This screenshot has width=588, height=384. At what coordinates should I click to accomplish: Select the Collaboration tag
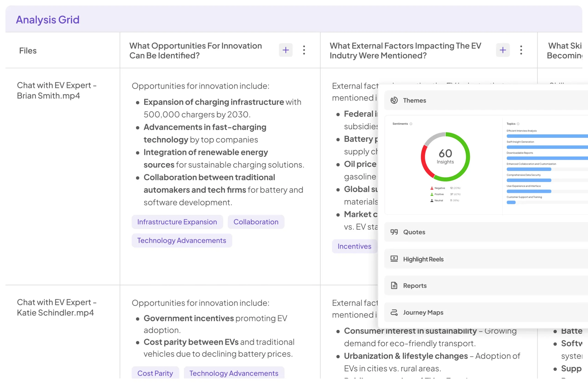[256, 222]
